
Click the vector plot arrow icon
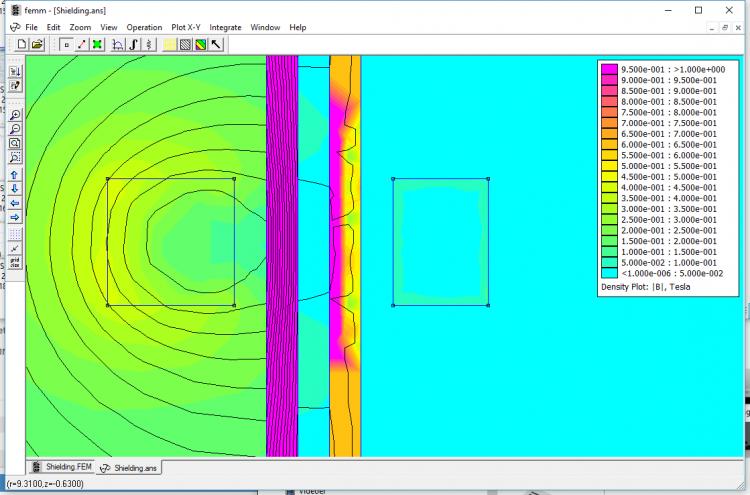(216, 45)
